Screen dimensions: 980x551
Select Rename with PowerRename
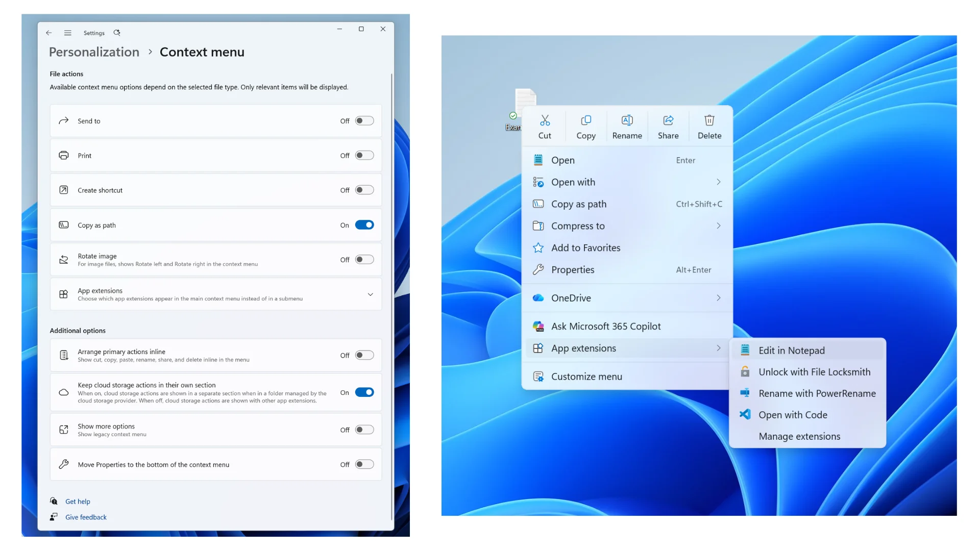[x=807, y=393]
